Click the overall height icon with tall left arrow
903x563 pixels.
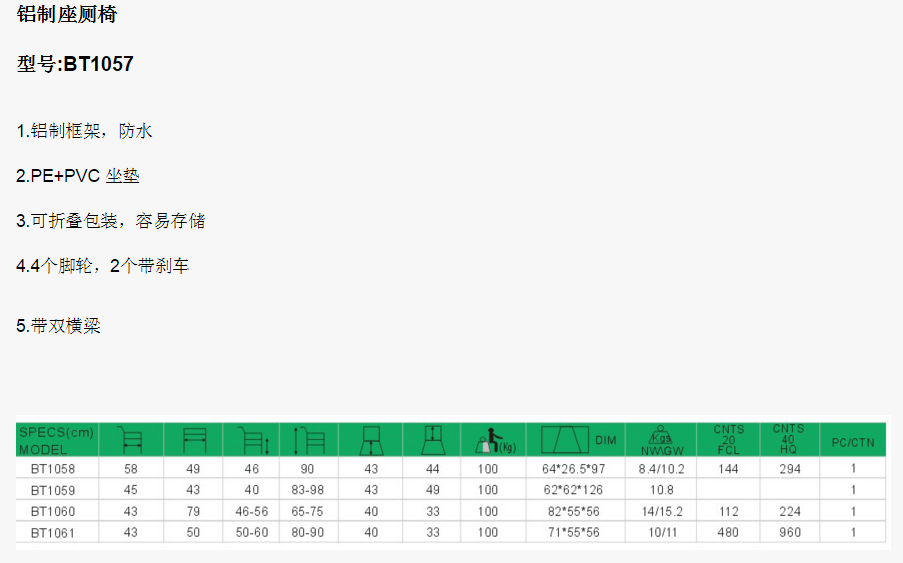(x=309, y=440)
